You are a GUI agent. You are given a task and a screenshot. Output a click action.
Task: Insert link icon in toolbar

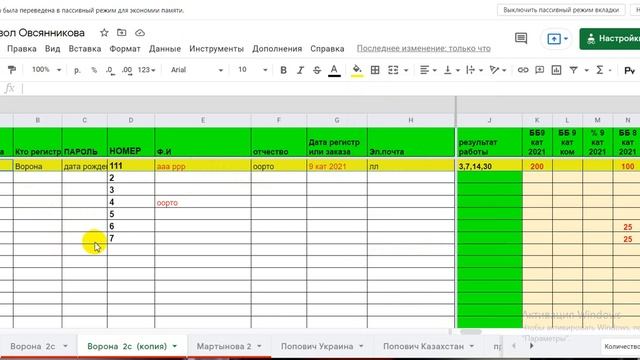[x=523, y=70]
